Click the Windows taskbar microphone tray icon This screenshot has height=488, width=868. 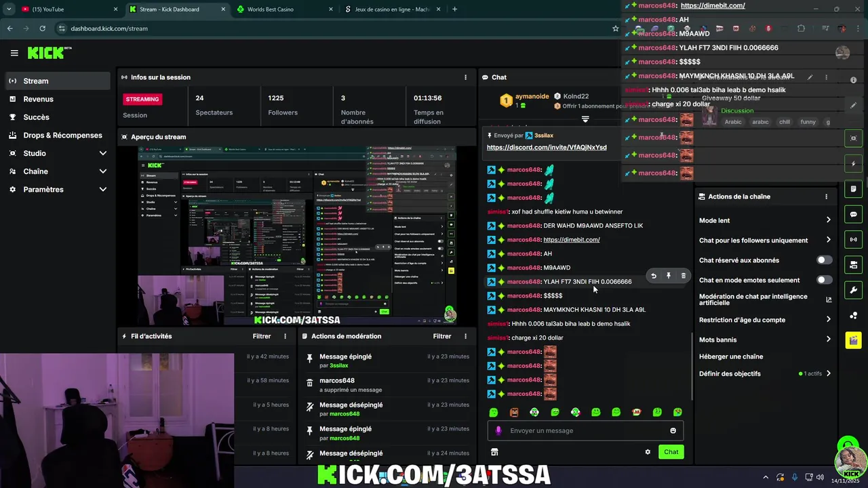[x=795, y=477]
